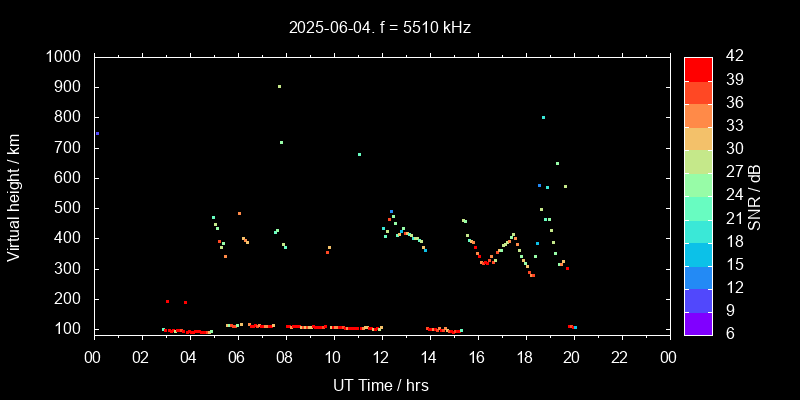Select the cyan data point at 800 km
Screen dimensions: 800x400
[543, 117]
